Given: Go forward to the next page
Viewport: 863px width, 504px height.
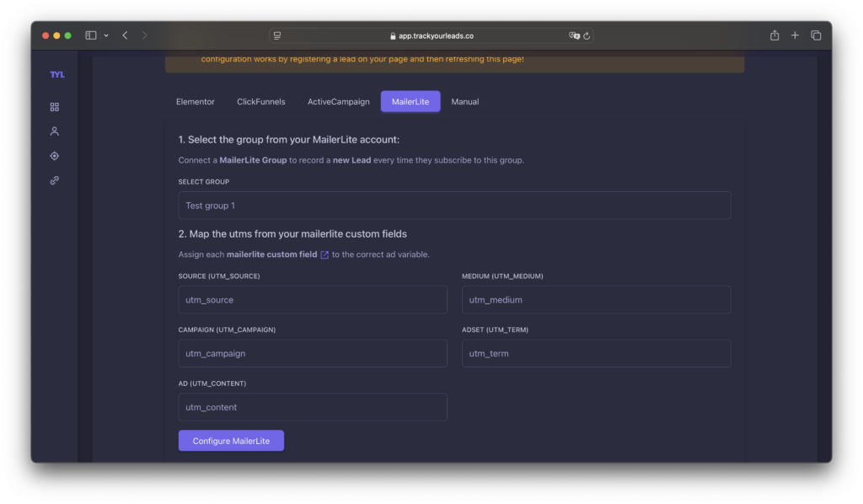Looking at the screenshot, I should 145,35.
